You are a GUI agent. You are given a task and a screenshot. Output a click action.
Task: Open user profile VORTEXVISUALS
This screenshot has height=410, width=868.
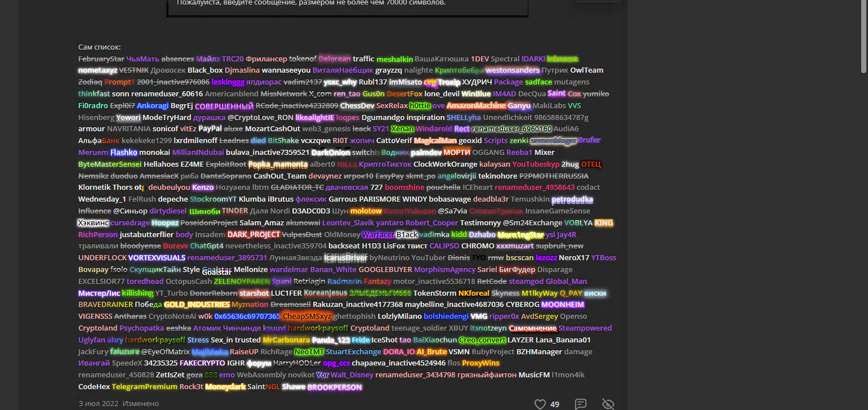[x=157, y=258]
